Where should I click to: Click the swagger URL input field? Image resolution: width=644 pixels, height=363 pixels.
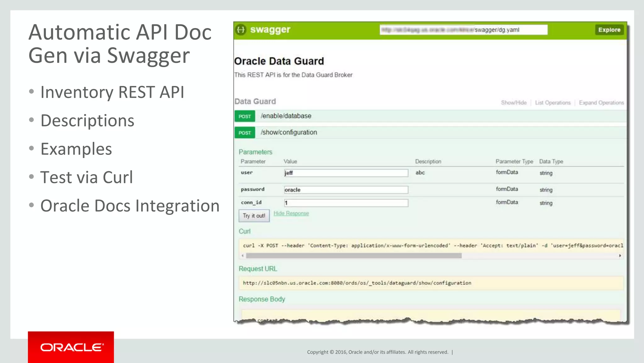[463, 30]
